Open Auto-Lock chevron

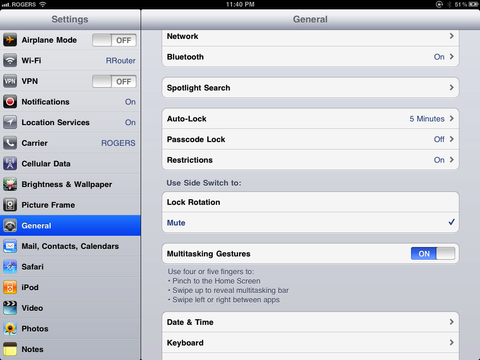coord(452,118)
